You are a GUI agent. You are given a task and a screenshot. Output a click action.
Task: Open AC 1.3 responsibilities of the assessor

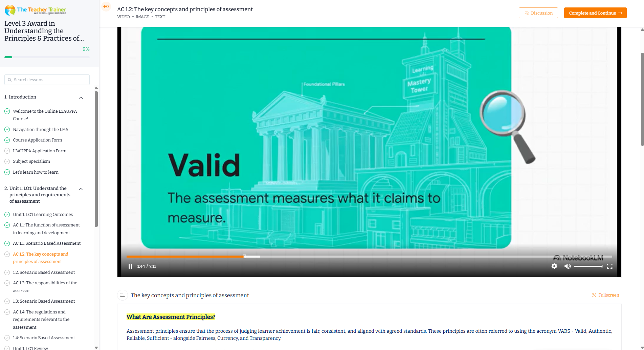click(x=45, y=287)
